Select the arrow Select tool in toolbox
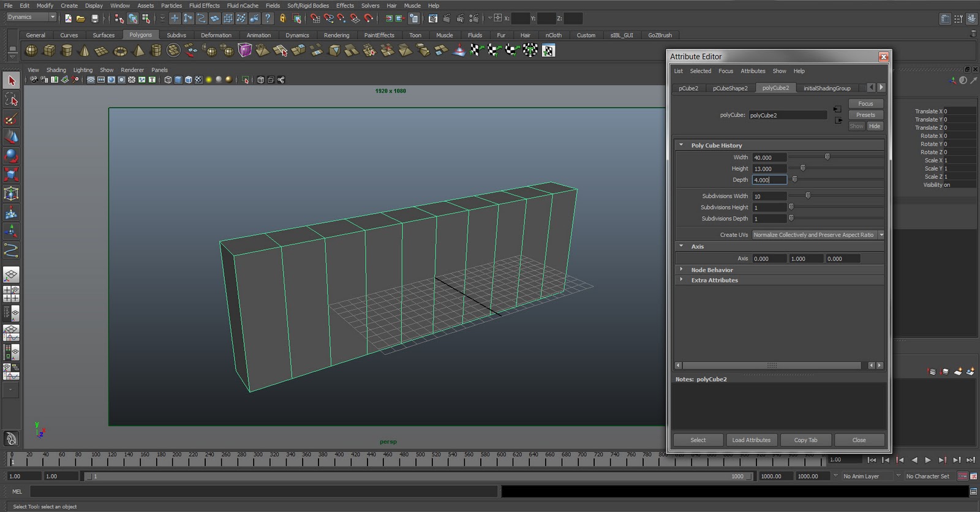Viewport: 980px width, 512px height. pyautogui.click(x=11, y=80)
